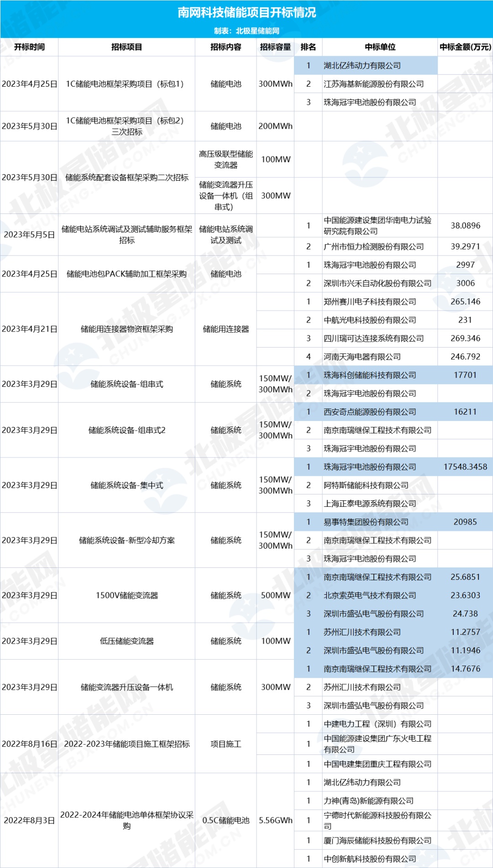Select the 中标单位 column header
This screenshot has width=493, height=868.
tap(380, 47)
